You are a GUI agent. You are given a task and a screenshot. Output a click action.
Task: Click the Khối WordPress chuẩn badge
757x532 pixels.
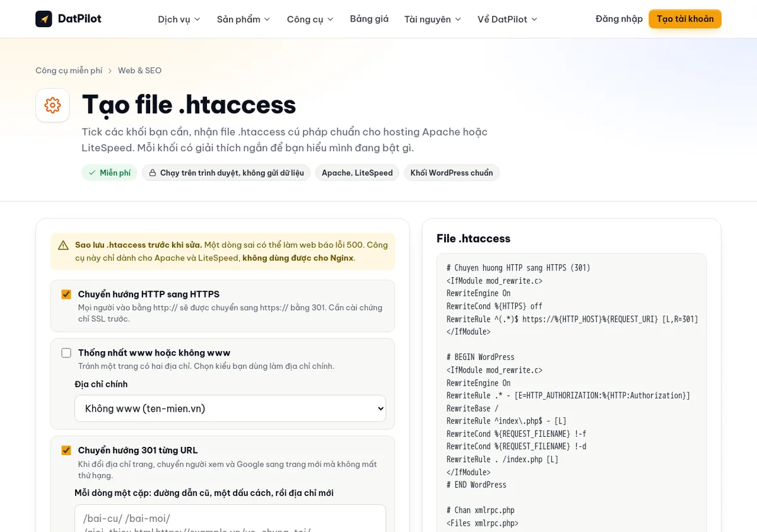[x=452, y=173]
